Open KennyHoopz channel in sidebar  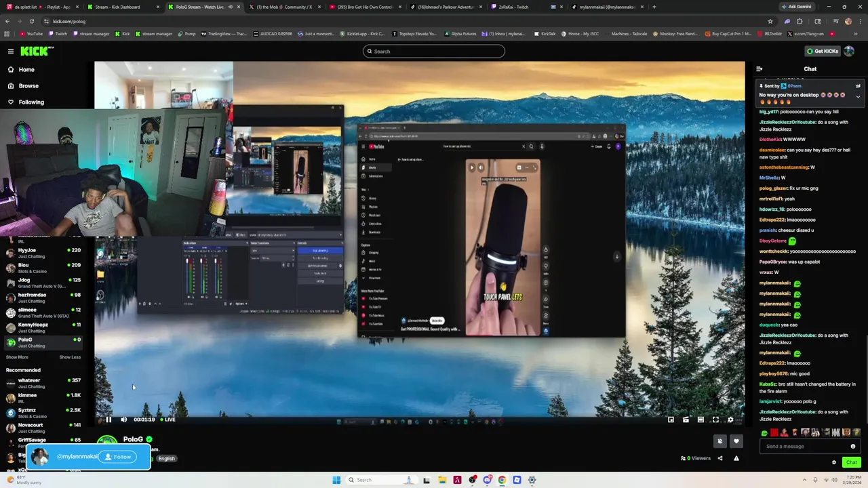(x=45, y=328)
